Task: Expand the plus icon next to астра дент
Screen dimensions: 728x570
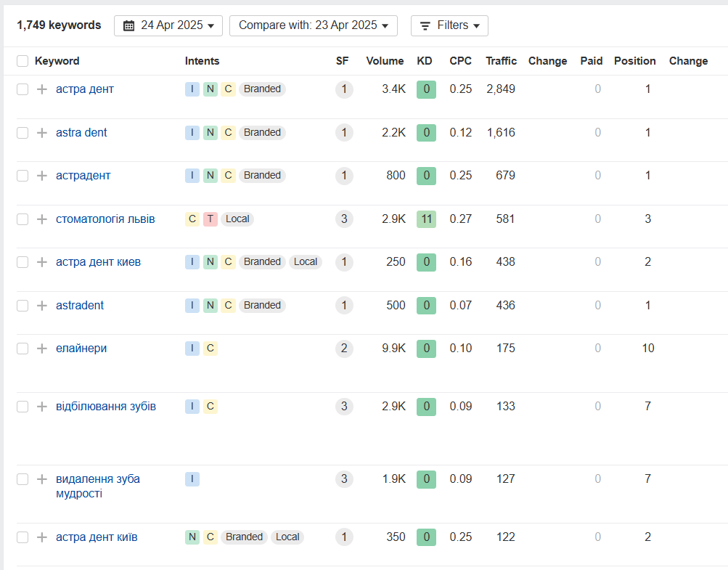Action: [42, 89]
